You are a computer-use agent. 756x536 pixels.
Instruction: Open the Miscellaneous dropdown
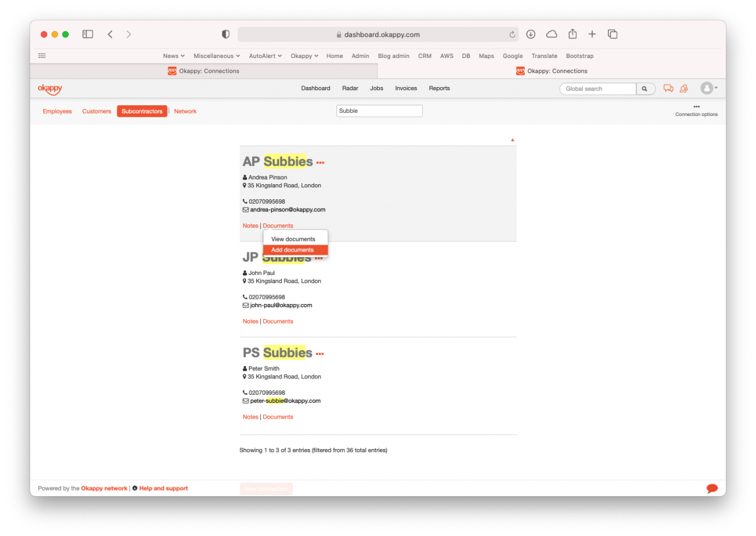pos(216,55)
